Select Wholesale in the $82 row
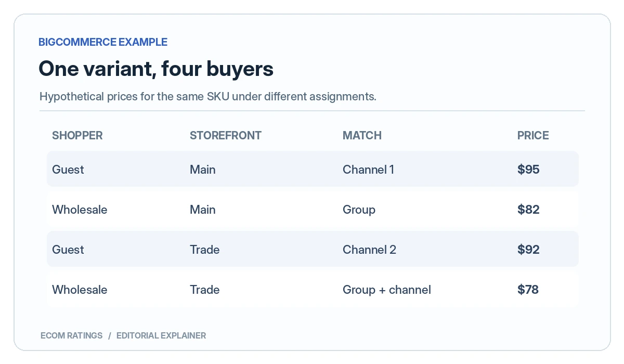 (80, 210)
